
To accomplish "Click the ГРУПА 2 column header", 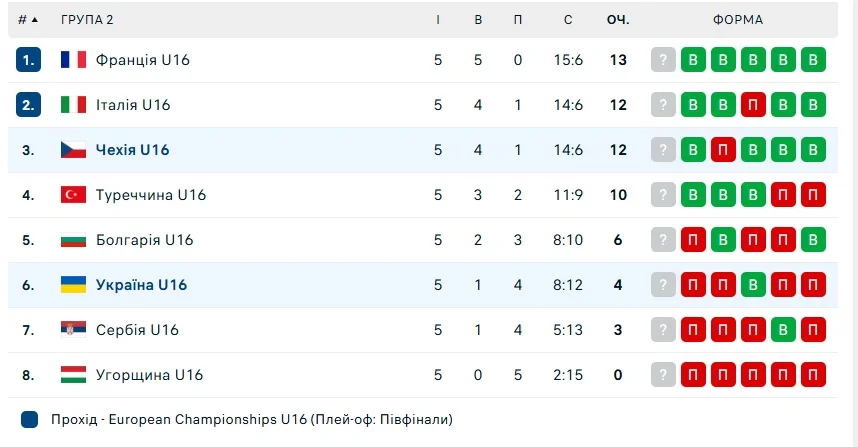I will coord(87,20).
